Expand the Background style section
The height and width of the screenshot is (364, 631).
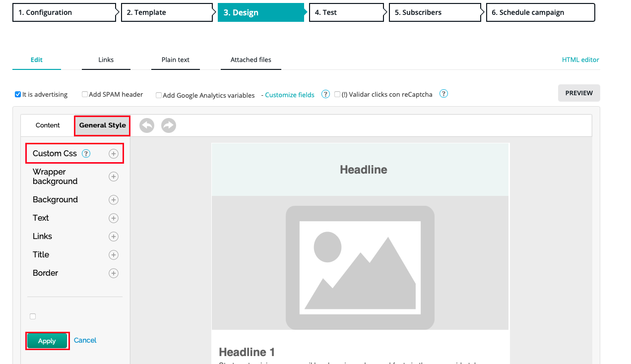pos(114,200)
